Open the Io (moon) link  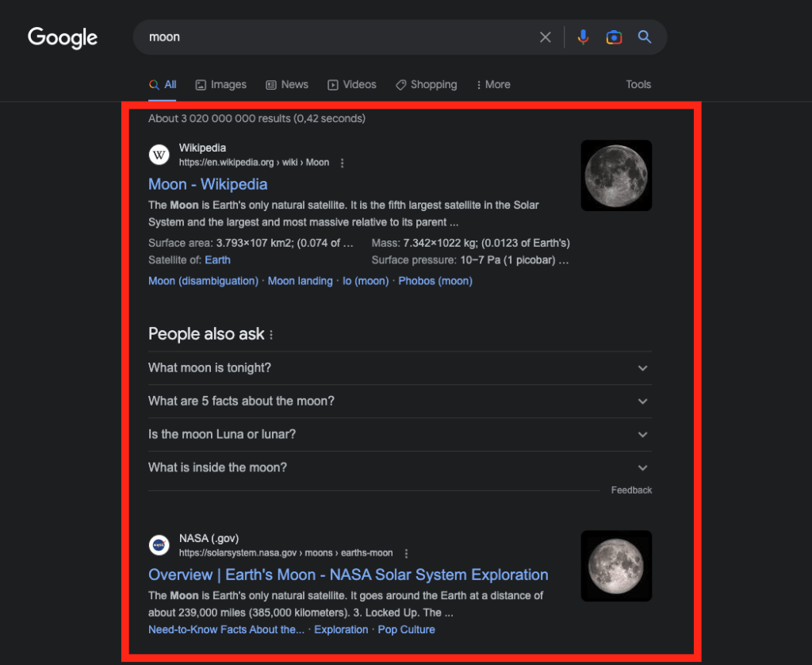point(365,281)
